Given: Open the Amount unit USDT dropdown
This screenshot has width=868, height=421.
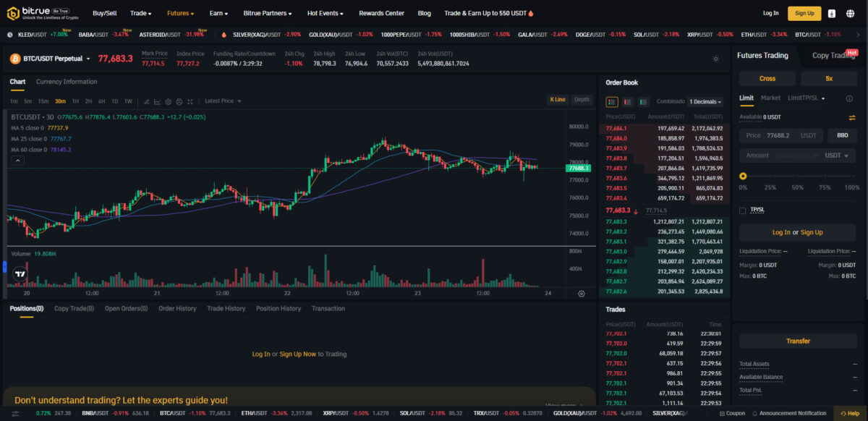Looking at the screenshot, I should pyautogui.click(x=837, y=156).
